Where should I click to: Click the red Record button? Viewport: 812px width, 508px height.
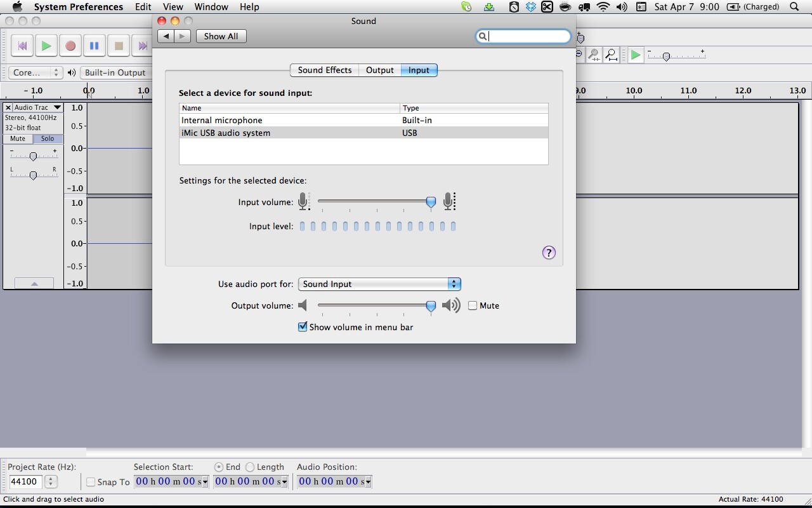(70, 46)
